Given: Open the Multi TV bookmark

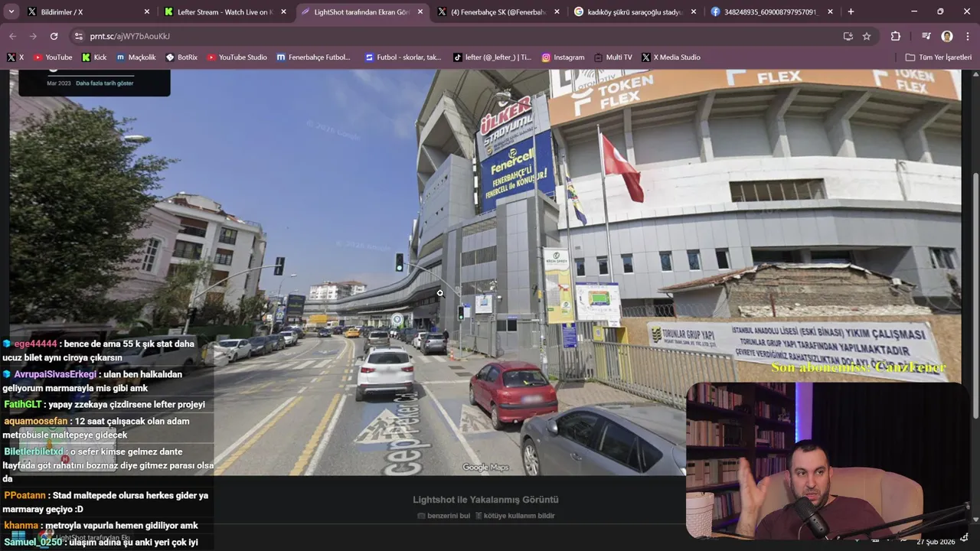Looking at the screenshot, I should [x=612, y=57].
